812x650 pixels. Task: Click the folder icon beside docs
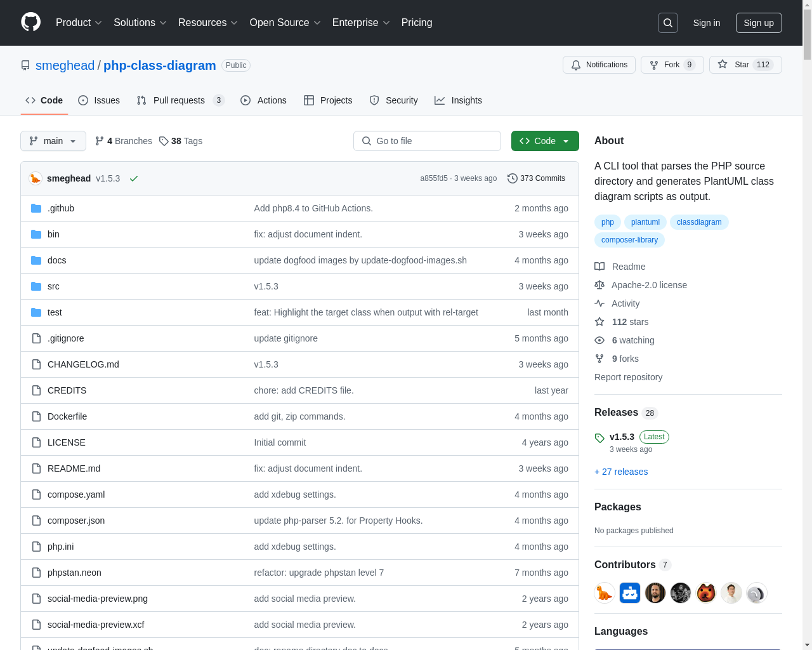coord(36,260)
